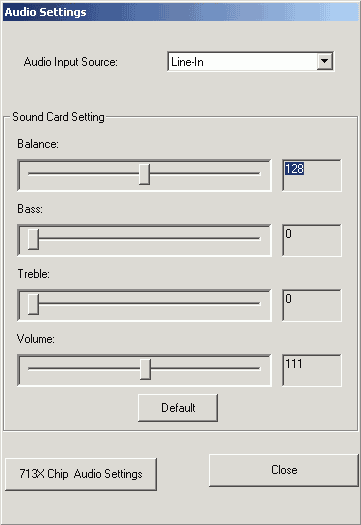361x525 pixels.
Task: Click the Line-In combo box text
Action: [187, 62]
